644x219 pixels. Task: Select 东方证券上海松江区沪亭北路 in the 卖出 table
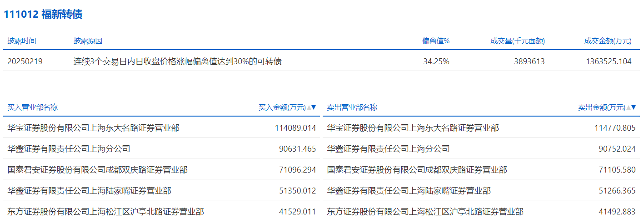(x=425, y=212)
